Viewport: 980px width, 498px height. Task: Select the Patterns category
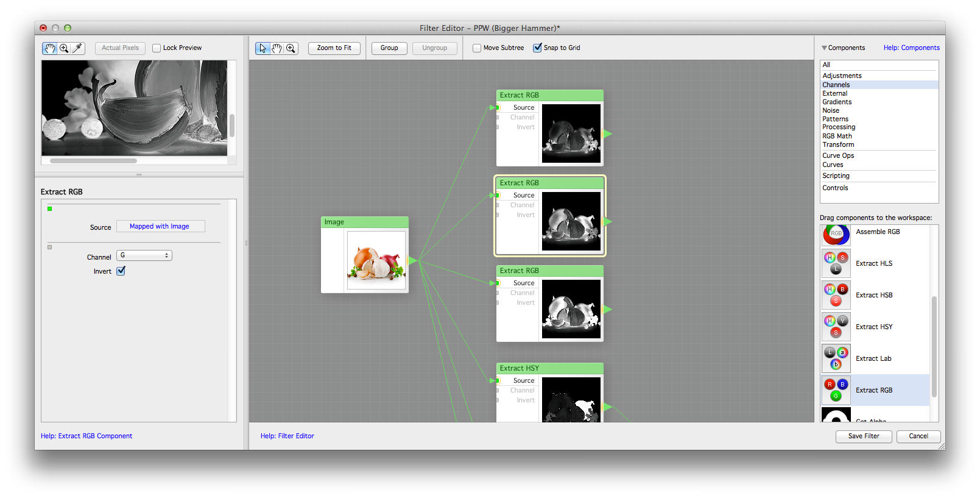(879, 119)
